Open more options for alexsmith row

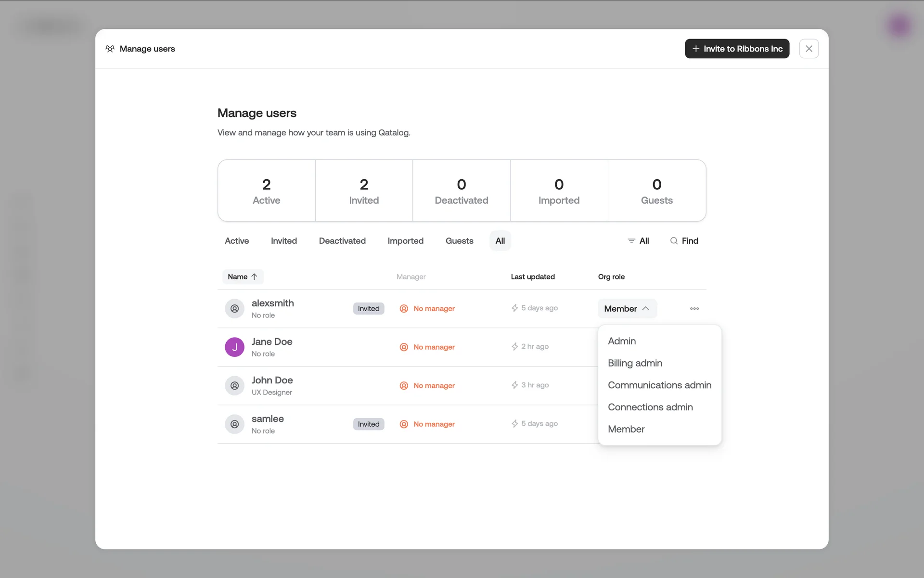coord(694,308)
